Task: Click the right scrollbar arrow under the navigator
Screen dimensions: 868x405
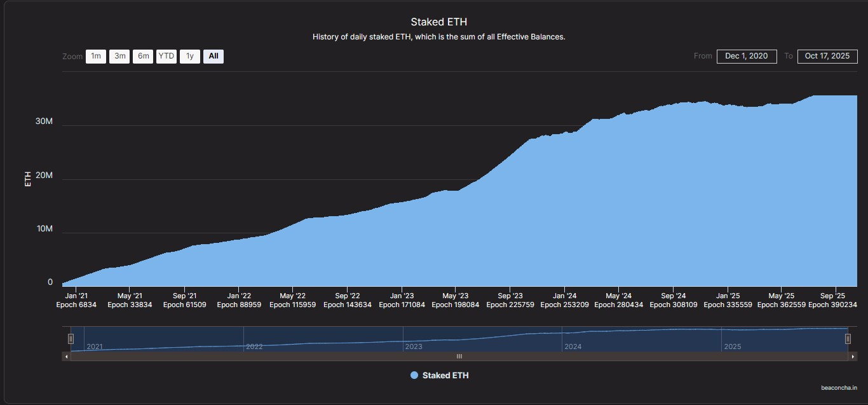Action: coord(853,357)
